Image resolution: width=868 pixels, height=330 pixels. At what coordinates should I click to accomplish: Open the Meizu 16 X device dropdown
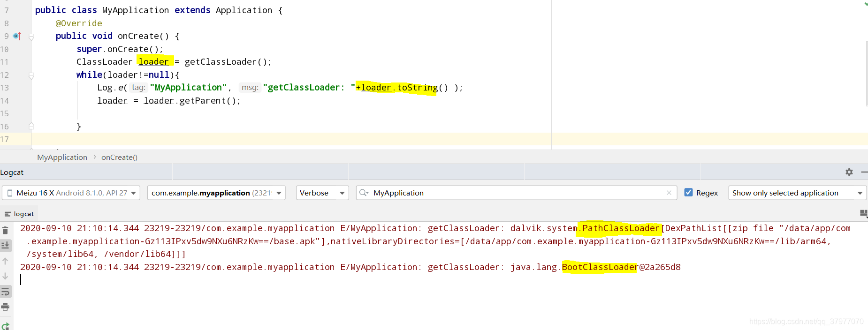[x=71, y=193]
